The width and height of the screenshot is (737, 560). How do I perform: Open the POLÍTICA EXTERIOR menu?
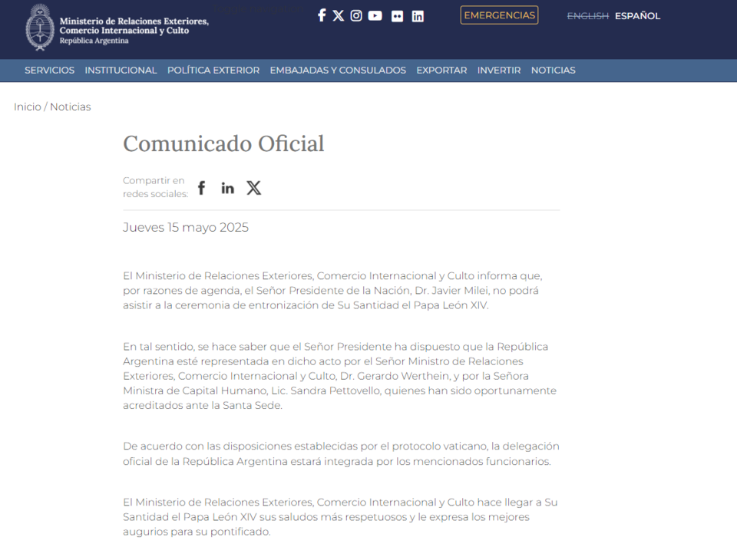[x=213, y=71]
